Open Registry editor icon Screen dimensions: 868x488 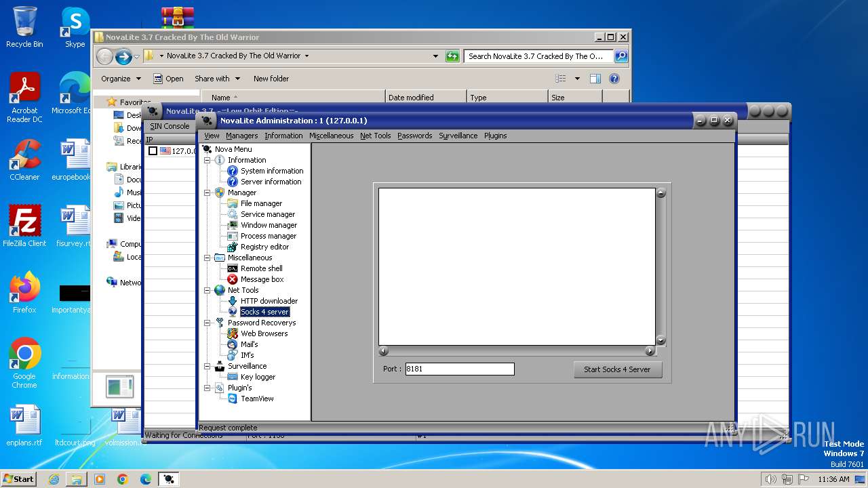pyautogui.click(x=233, y=247)
